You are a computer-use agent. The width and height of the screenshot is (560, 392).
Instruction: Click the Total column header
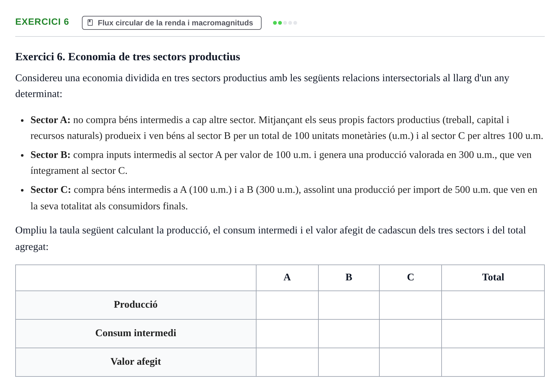tap(493, 277)
